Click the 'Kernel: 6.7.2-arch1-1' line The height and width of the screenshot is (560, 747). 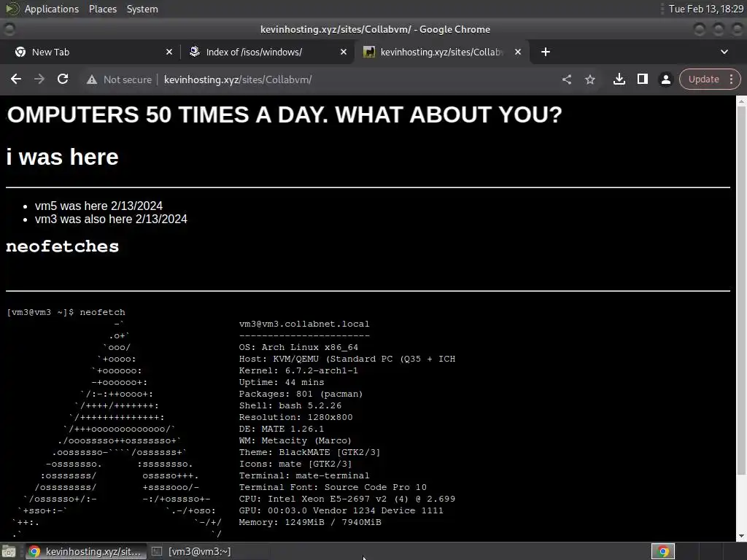298,370
